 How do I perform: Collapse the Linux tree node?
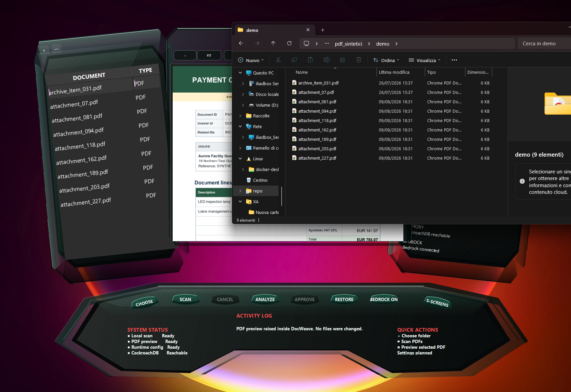pos(240,159)
